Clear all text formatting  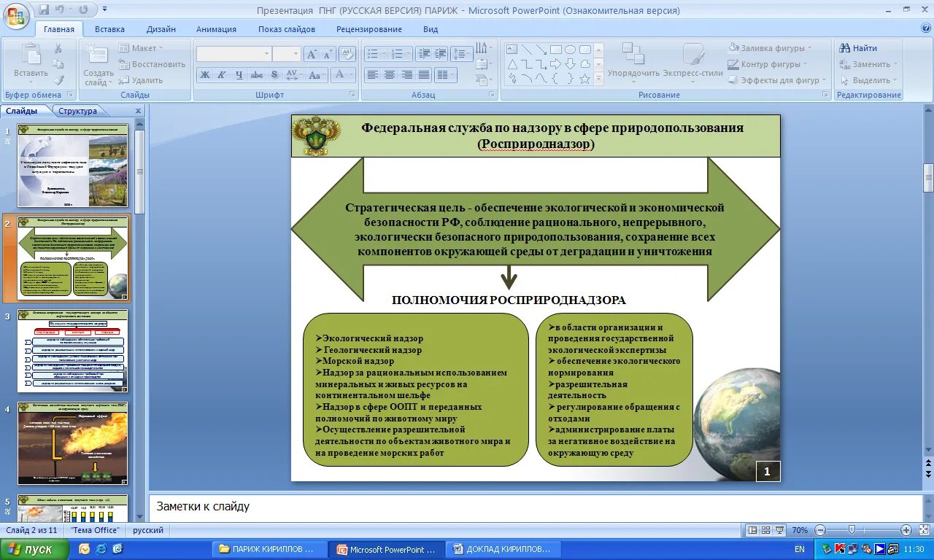click(x=349, y=54)
